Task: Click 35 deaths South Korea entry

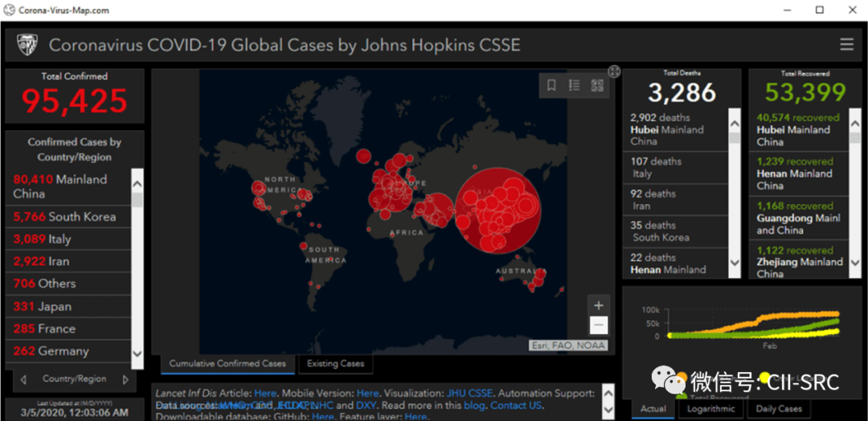Action: (676, 231)
